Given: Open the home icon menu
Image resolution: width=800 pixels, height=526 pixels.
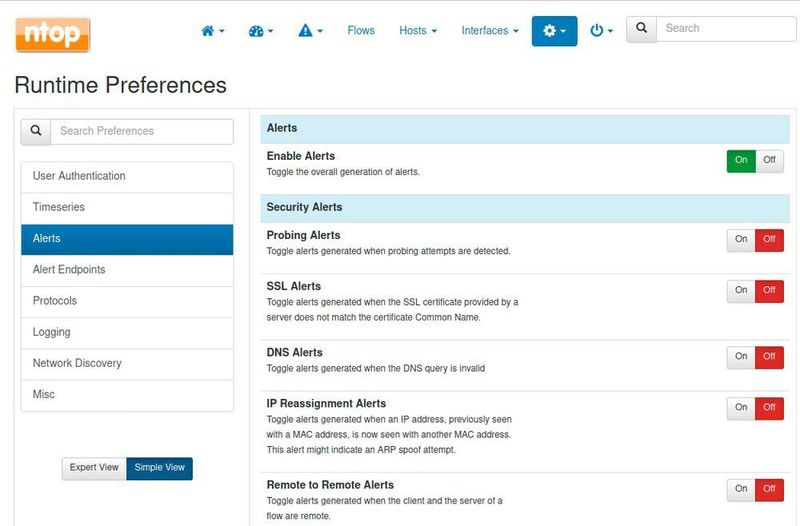Looking at the screenshot, I should pyautogui.click(x=212, y=31).
